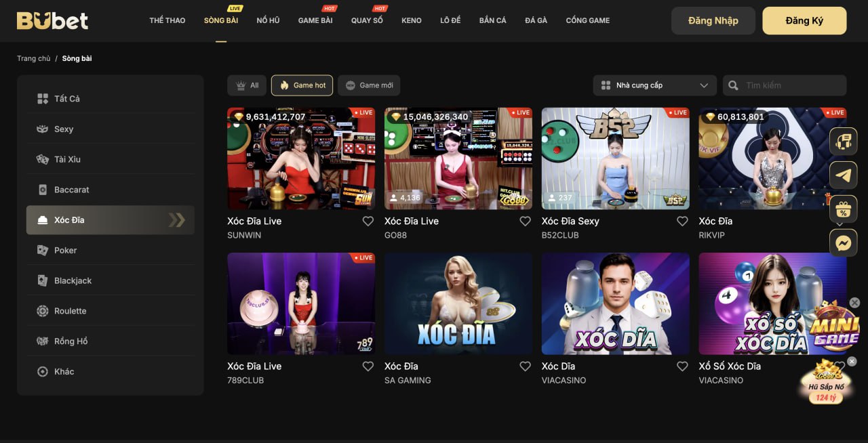Open the Telegram contact icon
This screenshot has width=868, height=443.
(x=843, y=175)
